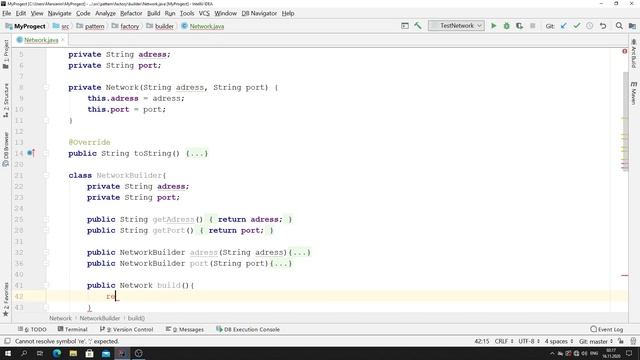Open the DB Execution Console tool window

coord(248,329)
